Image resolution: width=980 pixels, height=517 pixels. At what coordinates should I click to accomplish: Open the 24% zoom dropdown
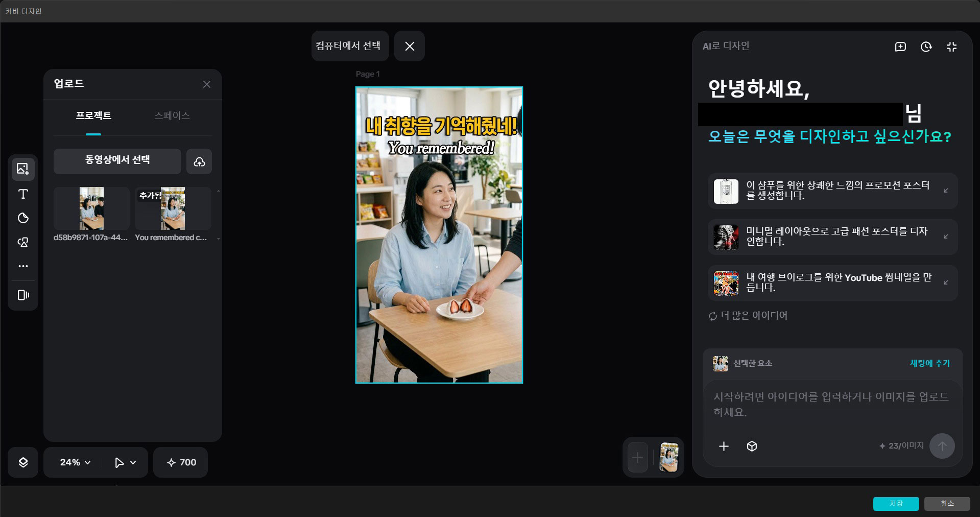point(75,462)
